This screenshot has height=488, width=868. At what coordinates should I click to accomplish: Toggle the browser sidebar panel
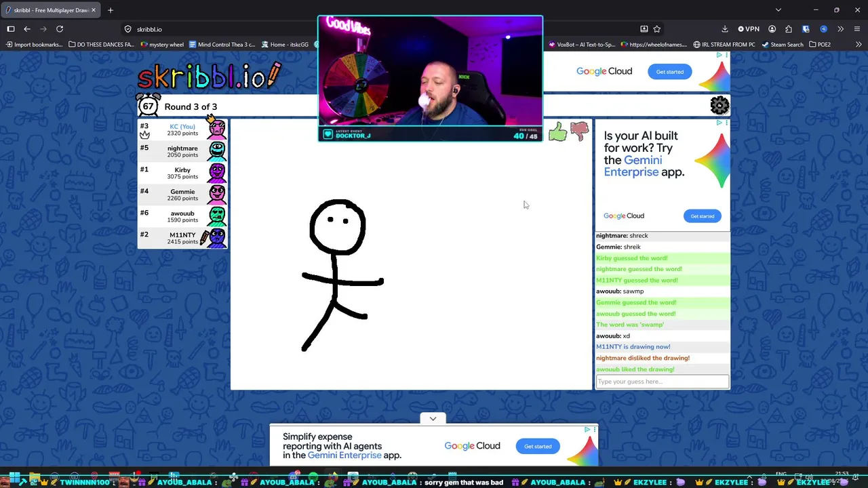point(11,29)
